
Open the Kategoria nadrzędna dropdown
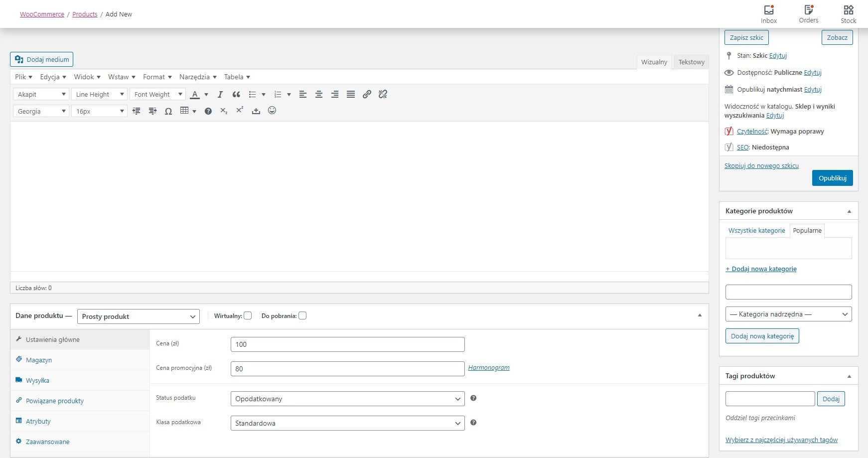click(788, 314)
